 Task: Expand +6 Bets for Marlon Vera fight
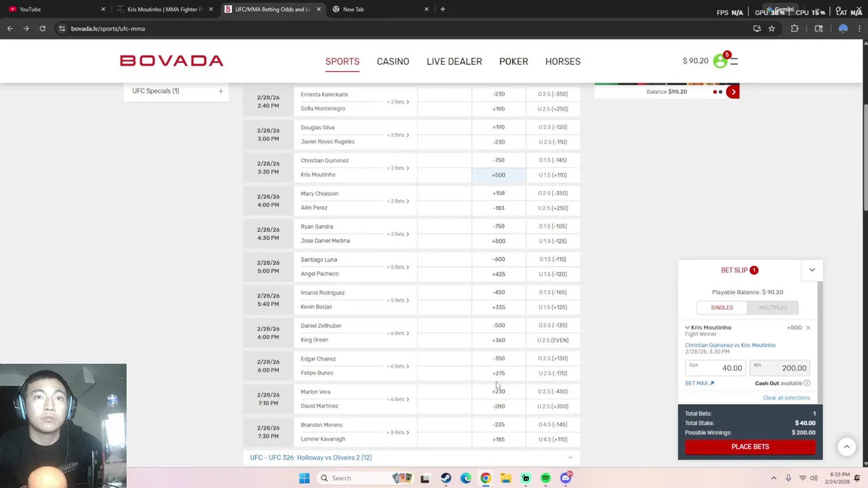pyautogui.click(x=398, y=399)
